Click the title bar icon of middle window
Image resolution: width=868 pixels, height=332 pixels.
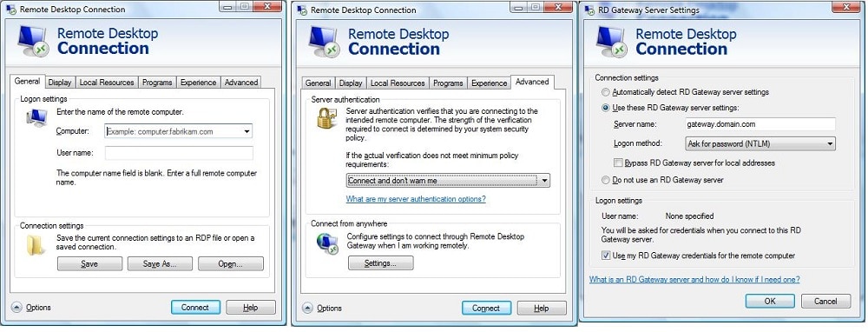point(302,10)
